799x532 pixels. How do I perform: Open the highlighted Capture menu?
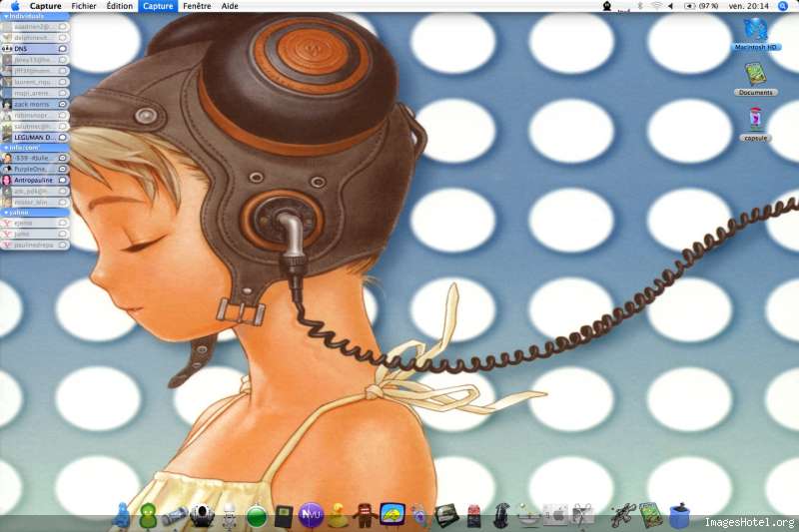point(158,6)
